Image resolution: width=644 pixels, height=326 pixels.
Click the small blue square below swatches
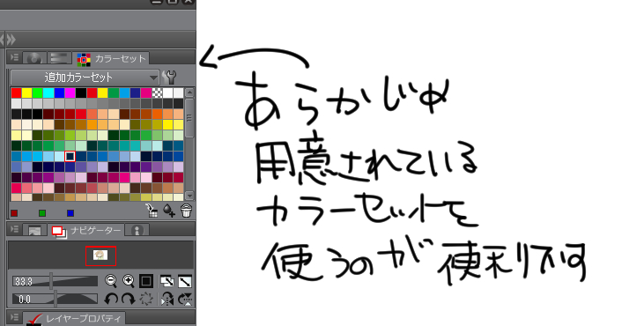70,213
